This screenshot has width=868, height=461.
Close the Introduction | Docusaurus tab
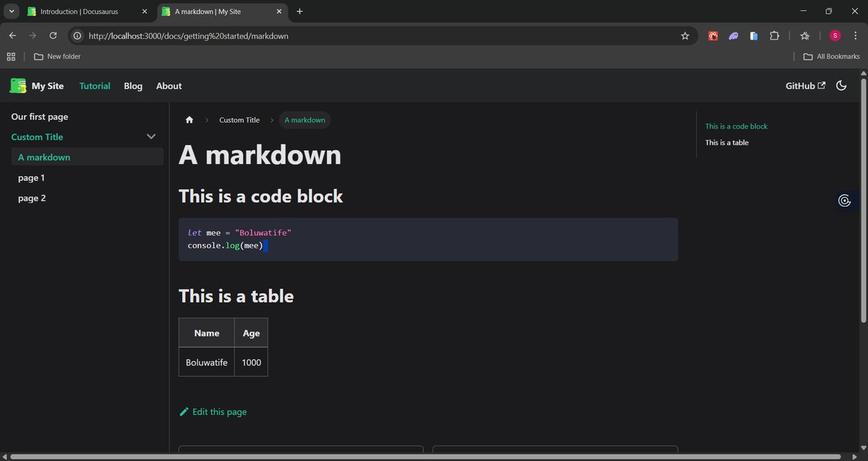(x=144, y=12)
